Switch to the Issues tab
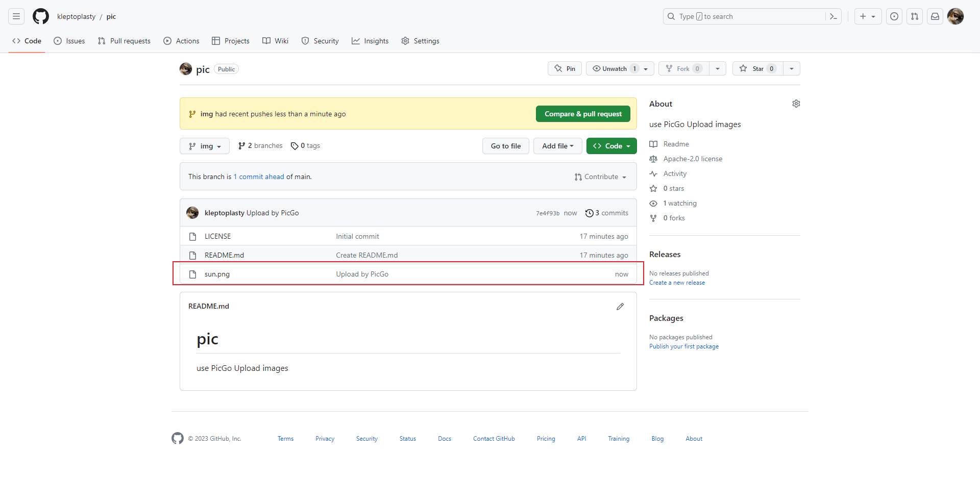Image resolution: width=980 pixels, height=478 pixels. [x=69, y=41]
